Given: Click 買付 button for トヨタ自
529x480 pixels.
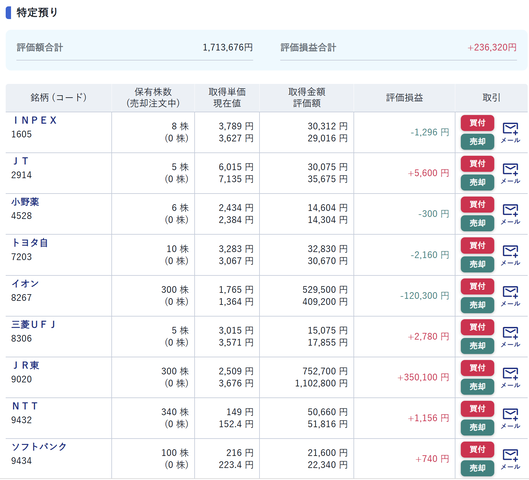Looking at the screenshot, I should click(x=477, y=246).
